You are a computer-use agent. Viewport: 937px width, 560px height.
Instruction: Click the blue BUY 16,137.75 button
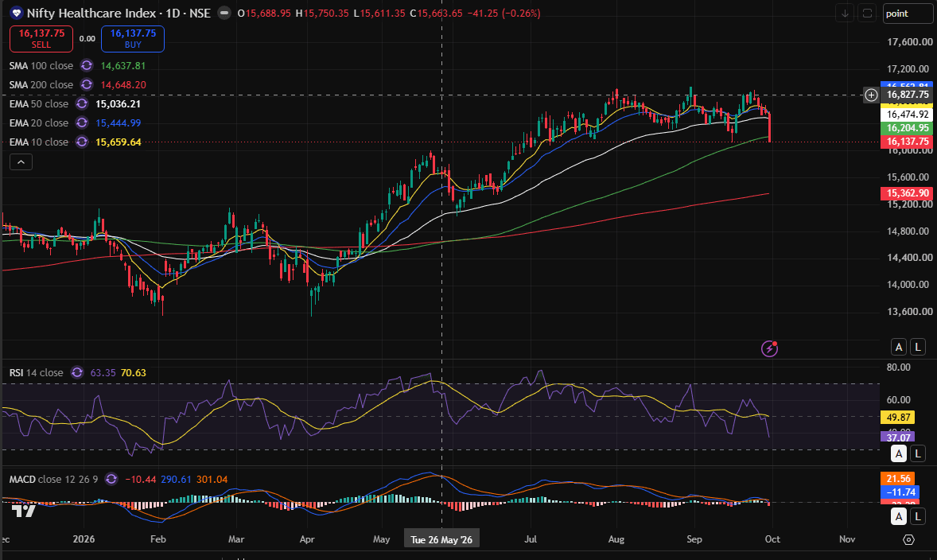click(x=133, y=39)
